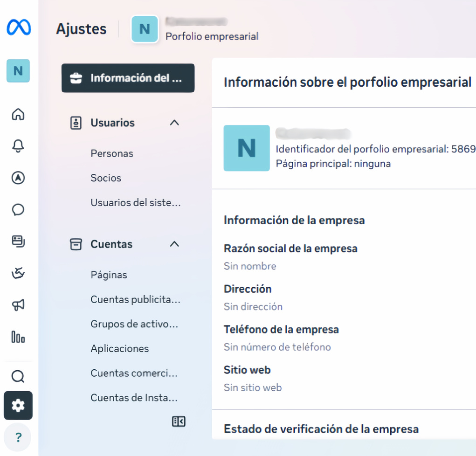Screen dimensions: 476x456
Task: Click the question mark help button
Action: tap(18, 437)
